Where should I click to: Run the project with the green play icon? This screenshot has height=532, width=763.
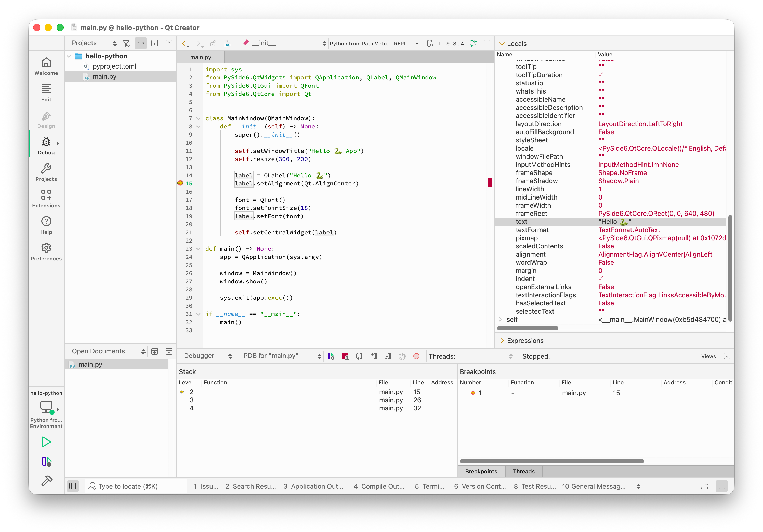(x=47, y=442)
